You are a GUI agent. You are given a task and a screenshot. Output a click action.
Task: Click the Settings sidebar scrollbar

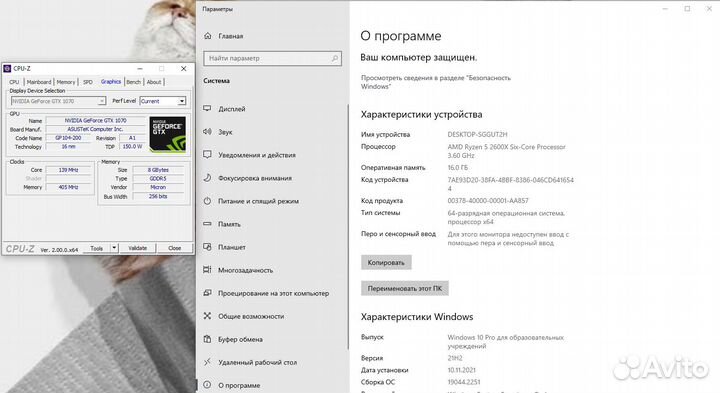tap(348, 227)
